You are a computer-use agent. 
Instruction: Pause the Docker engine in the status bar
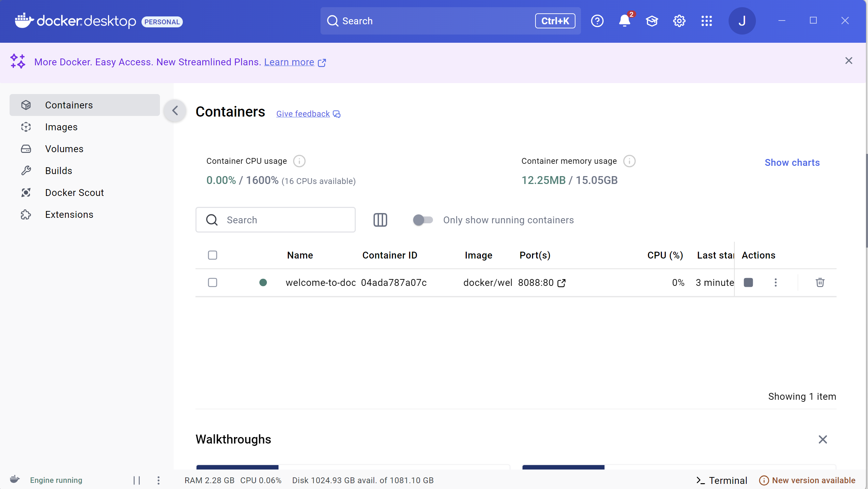pyautogui.click(x=137, y=480)
